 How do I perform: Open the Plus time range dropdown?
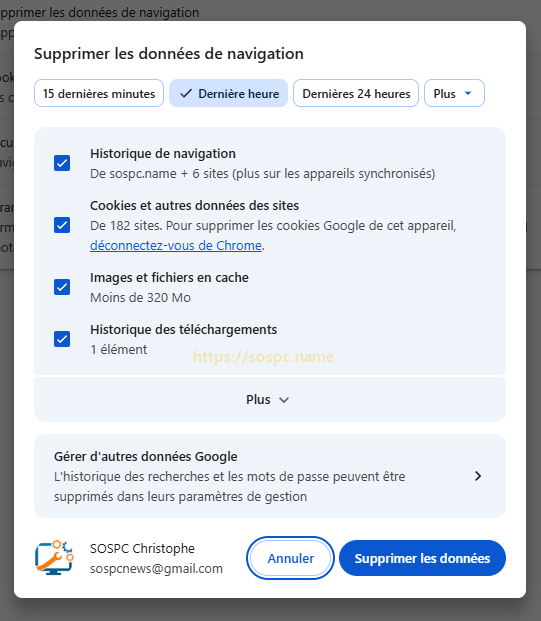click(x=454, y=93)
